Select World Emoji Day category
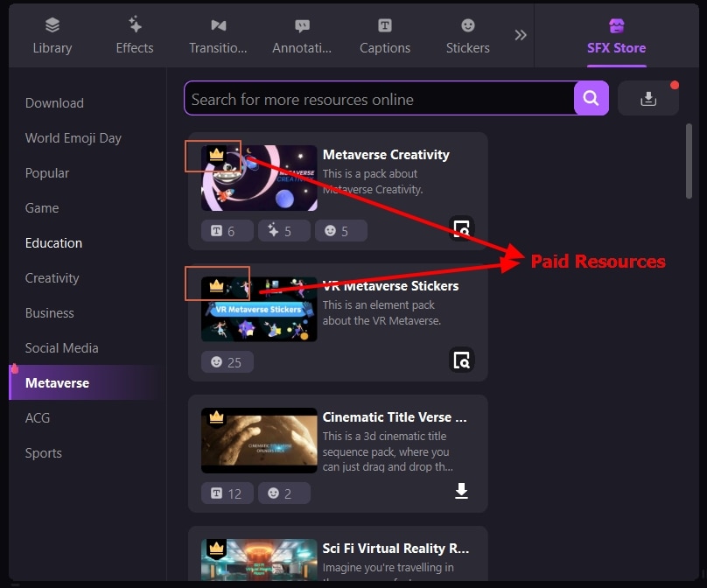This screenshot has height=588, width=707. 73,138
